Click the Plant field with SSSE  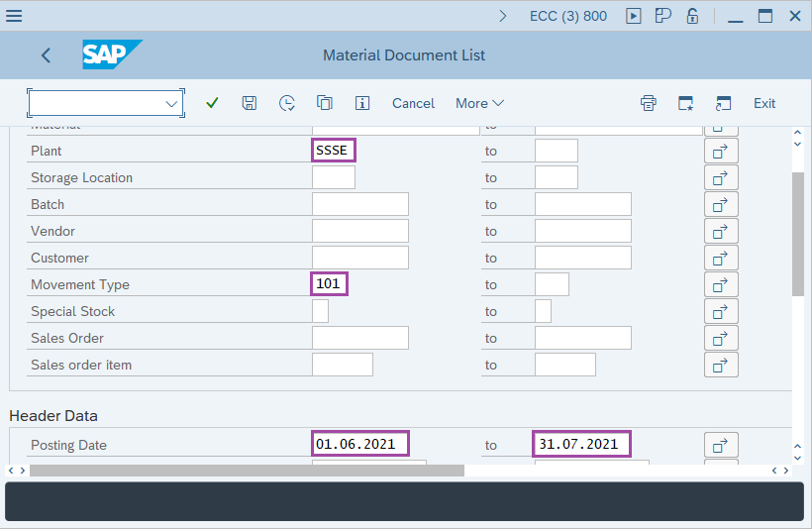click(334, 151)
